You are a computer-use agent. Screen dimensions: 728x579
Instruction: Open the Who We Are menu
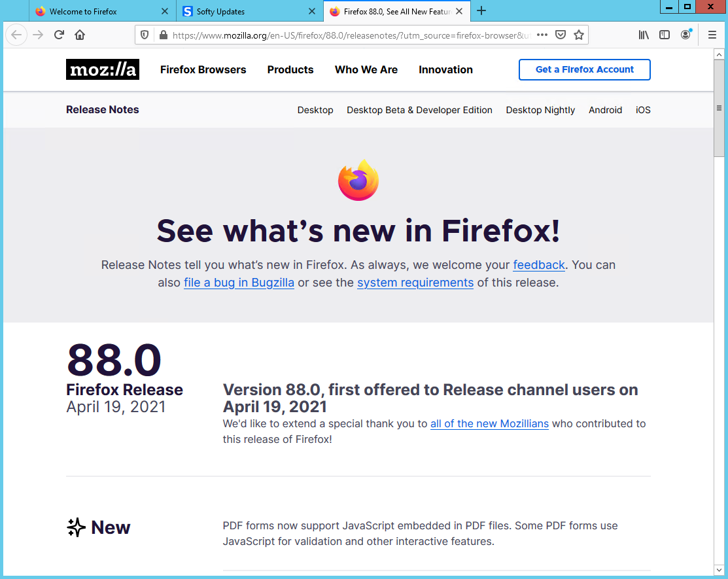(366, 69)
